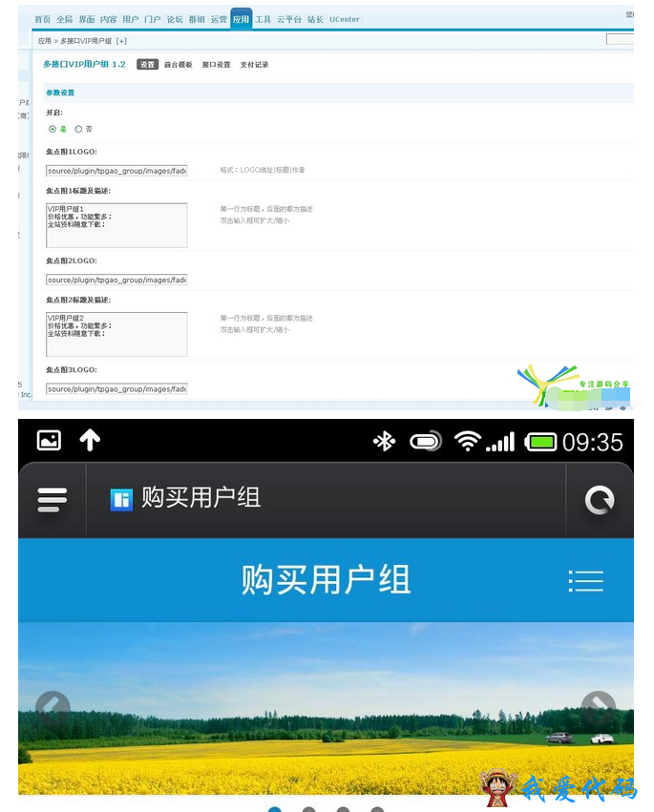Click the 应用 breadcrumb link
The height and width of the screenshot is (812, 654).
(x=45, y=41)
